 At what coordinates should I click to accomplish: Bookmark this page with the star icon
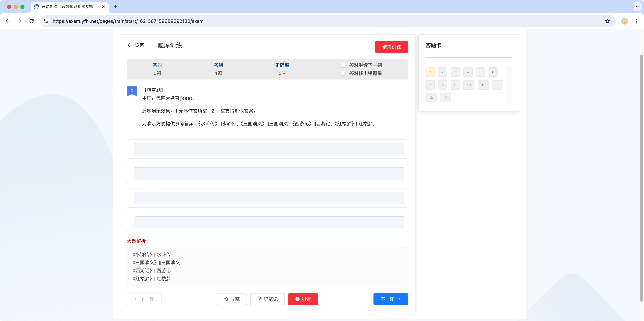click(x=608, y=21)
